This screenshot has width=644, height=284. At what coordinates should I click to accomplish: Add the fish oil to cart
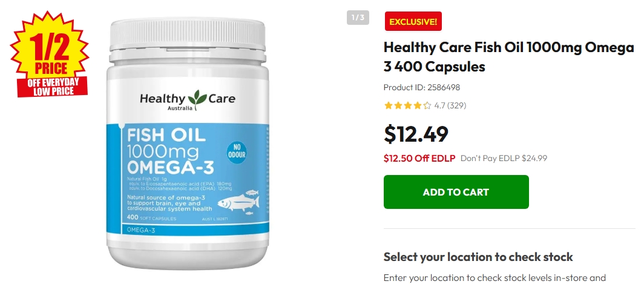point(456,192)
